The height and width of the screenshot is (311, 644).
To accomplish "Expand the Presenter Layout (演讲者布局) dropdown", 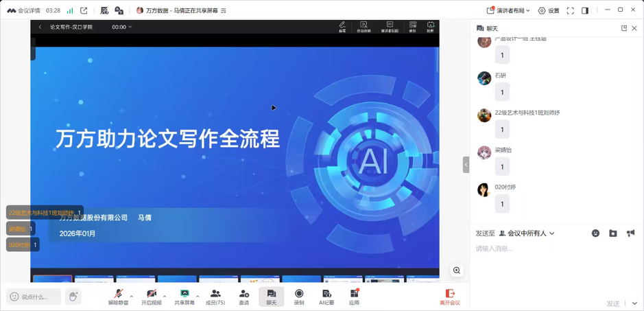I will [508, 11].
